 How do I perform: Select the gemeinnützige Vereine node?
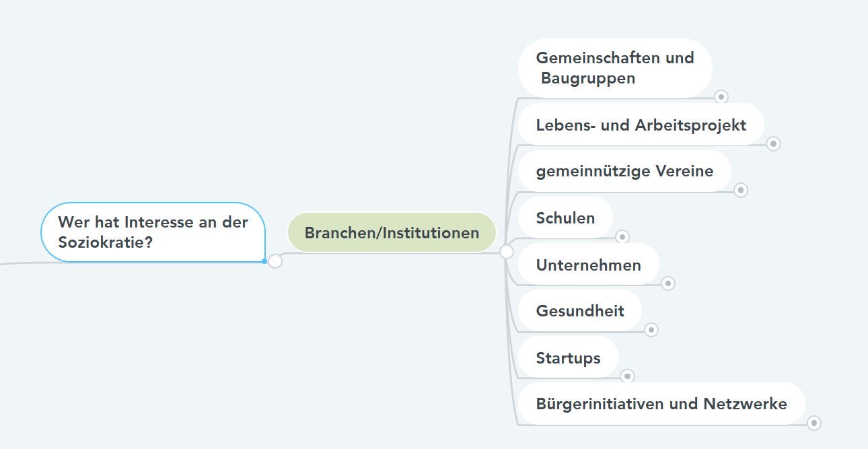point(624,171)
